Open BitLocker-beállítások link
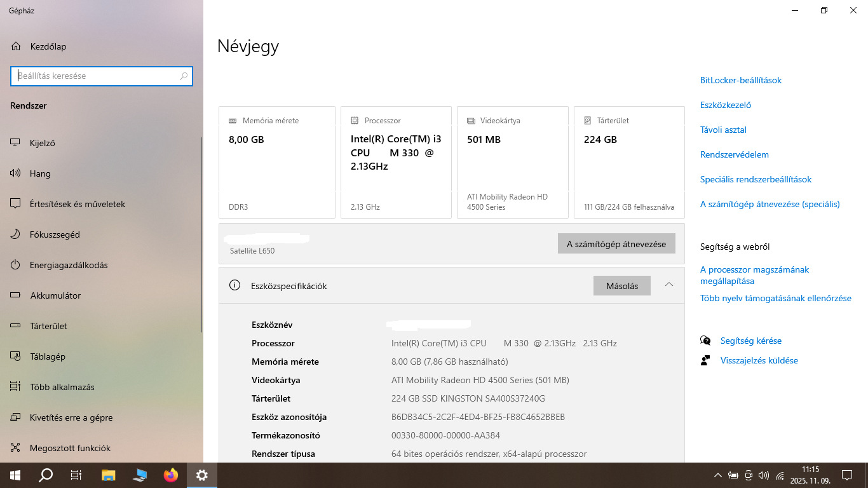The width and height of the screenshot is (868, 488). pyautogui.click(x=741, y=80)
